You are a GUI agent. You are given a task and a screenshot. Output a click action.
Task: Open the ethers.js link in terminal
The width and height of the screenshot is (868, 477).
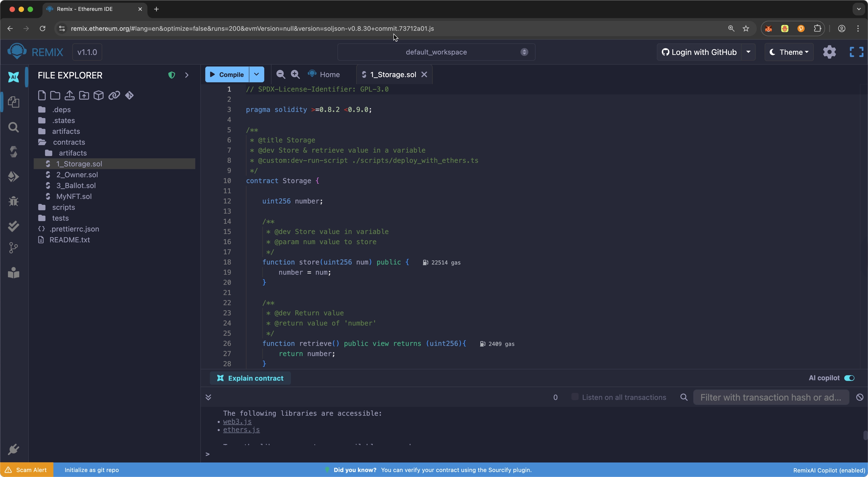coord(241,430)
